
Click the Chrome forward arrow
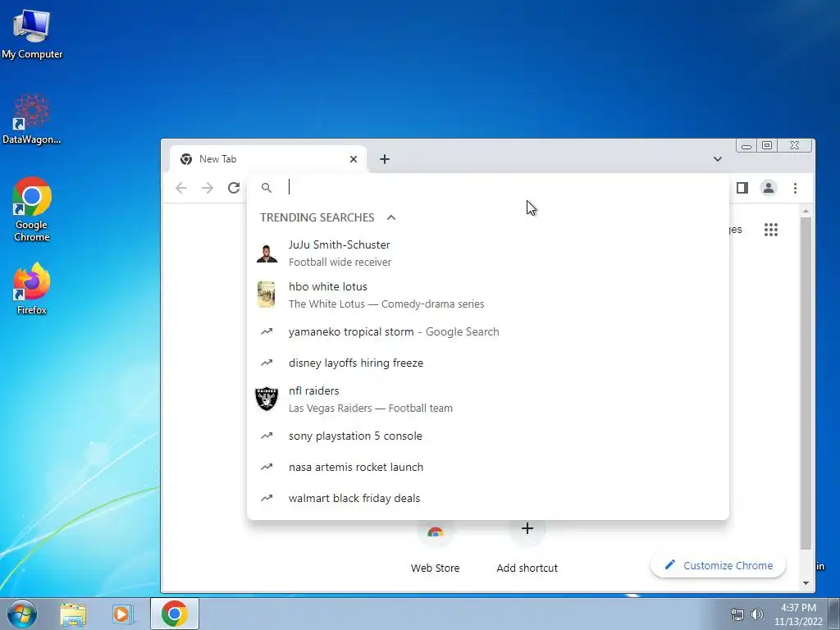pyautogui.click(x=208, y=188)
